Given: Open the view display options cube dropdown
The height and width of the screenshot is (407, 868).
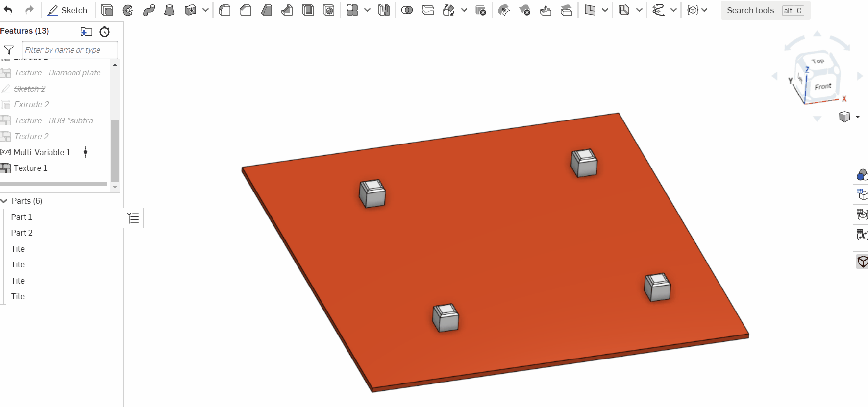Looking at the screenshot, I should point(849,117).
